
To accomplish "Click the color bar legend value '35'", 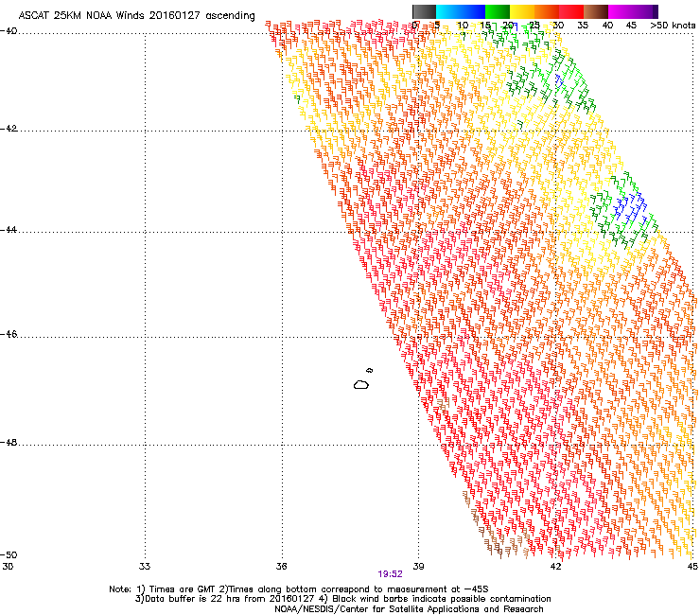I will 583,26.
